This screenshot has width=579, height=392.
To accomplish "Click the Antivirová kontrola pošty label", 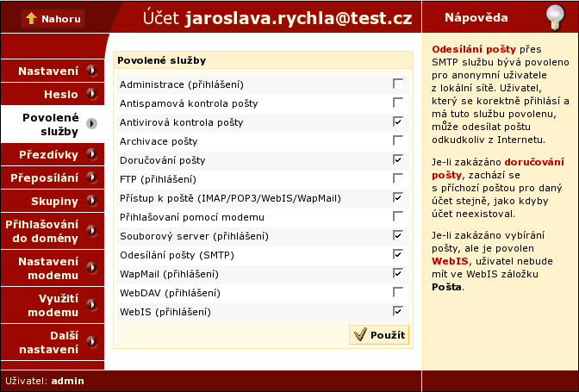I will (x=181, y=122).
